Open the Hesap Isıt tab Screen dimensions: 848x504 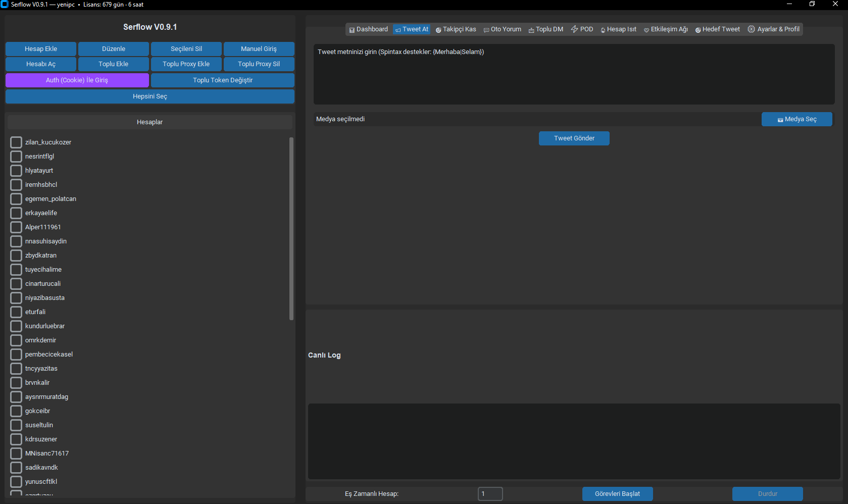tap(619, 29)
